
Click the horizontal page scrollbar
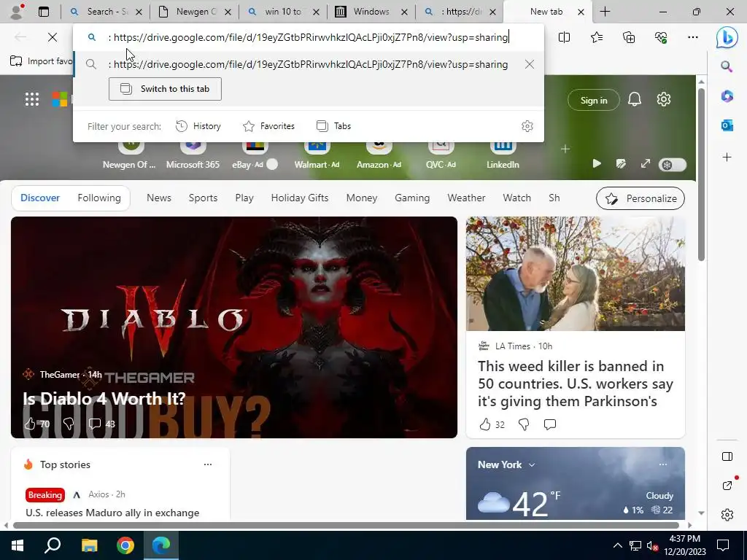[346, 525]
